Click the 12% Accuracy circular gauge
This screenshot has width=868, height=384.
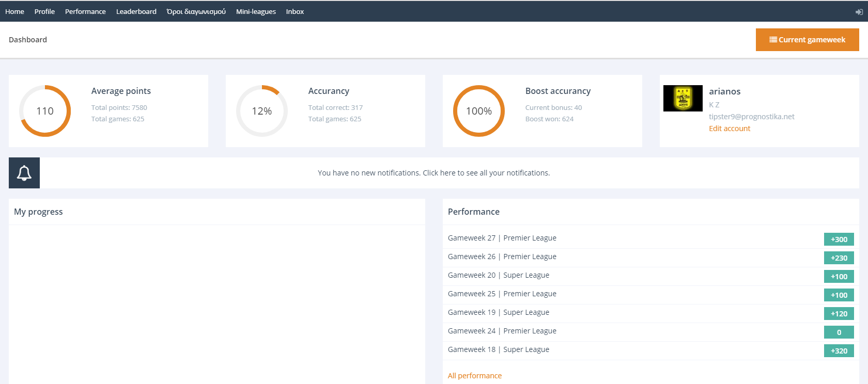point(262,111)
